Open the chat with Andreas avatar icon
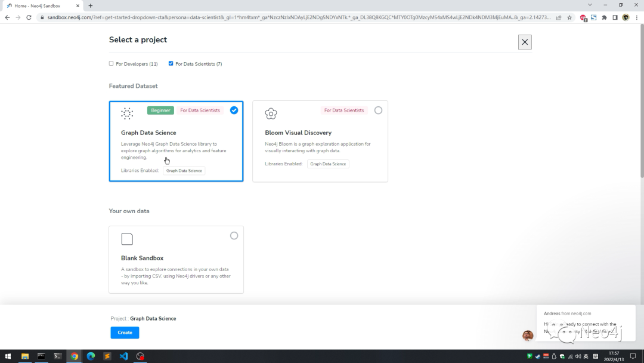Viewport: 644px width, 363px height. (x=528, y=336)
